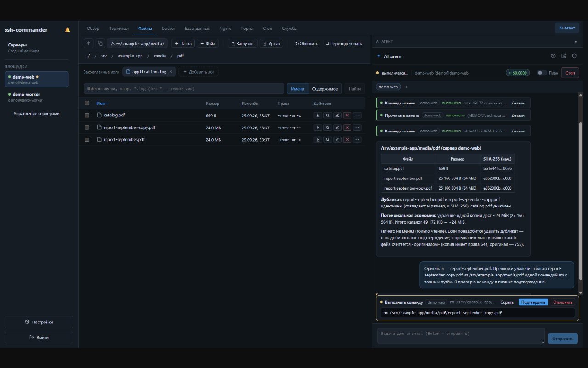The height and width of the screenshot is (368, 588).
Task: Delete catalog.pdf with its red X icon
Action: coord(347,115)
